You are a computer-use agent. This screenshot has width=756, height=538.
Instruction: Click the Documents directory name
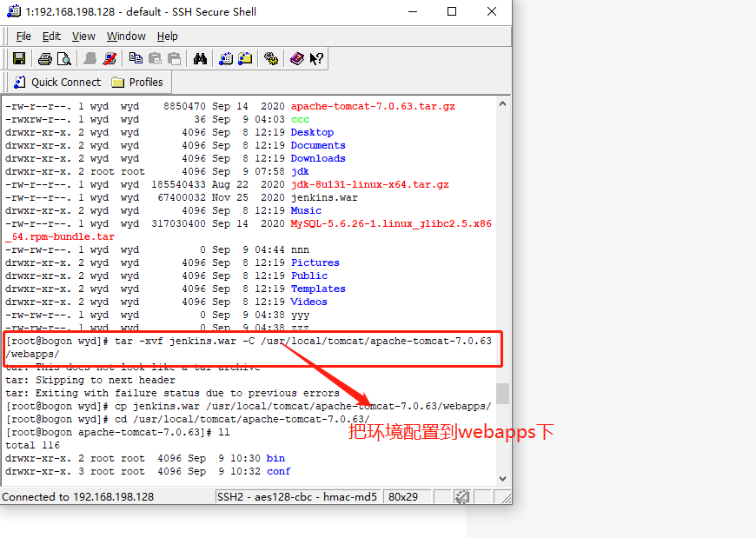pos(318,145)
